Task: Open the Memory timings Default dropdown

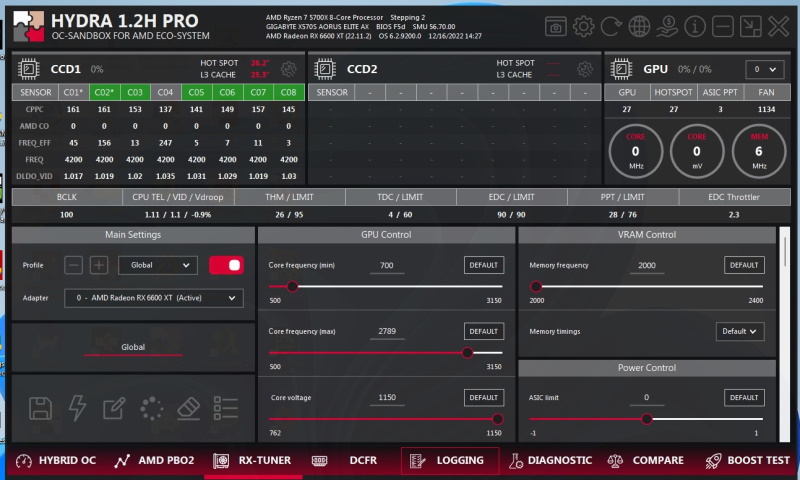Action: tap(740, 331)
